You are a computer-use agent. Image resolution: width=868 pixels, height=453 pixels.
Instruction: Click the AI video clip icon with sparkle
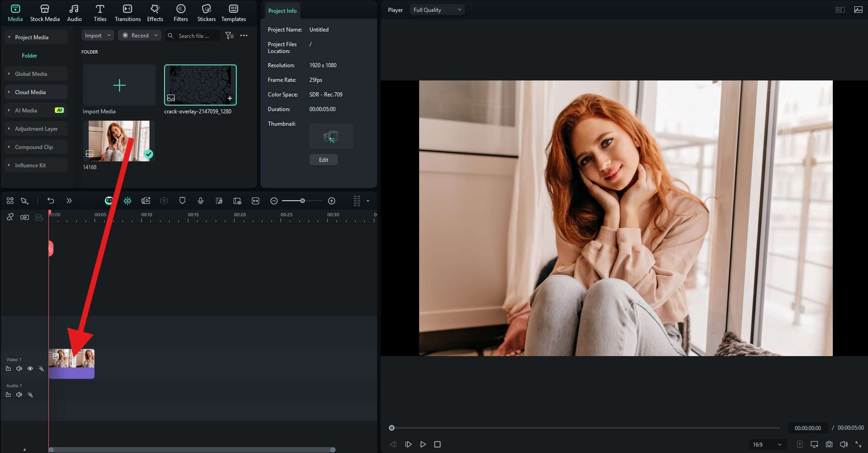click(146, 201)
